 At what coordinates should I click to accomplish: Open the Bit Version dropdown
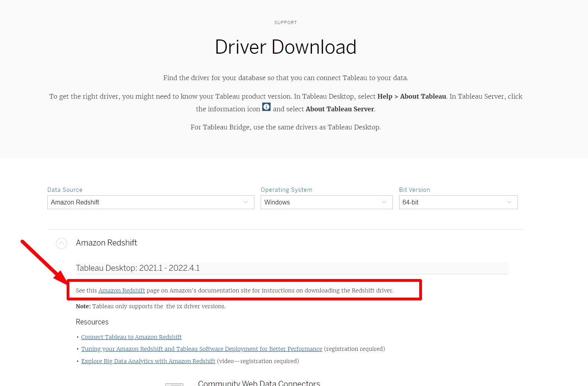click(x=458, y=202)
